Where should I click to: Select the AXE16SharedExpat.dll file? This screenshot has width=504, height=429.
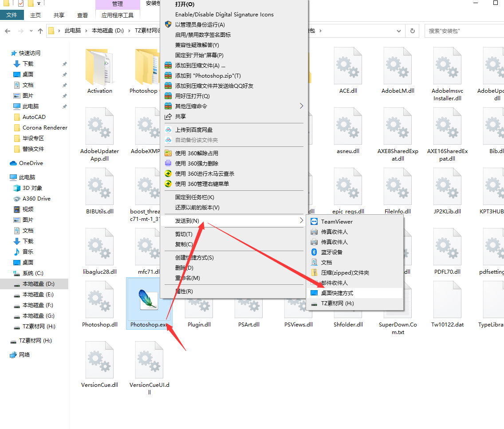[x=447, y=135]
